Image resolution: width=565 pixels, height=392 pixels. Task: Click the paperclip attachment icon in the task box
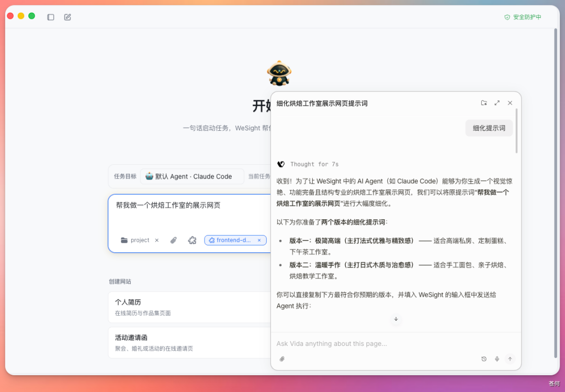tap(174, 240)
